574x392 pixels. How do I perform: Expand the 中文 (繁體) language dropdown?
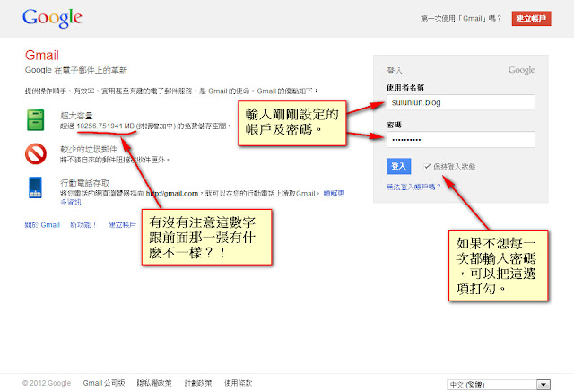pos(499,385)
